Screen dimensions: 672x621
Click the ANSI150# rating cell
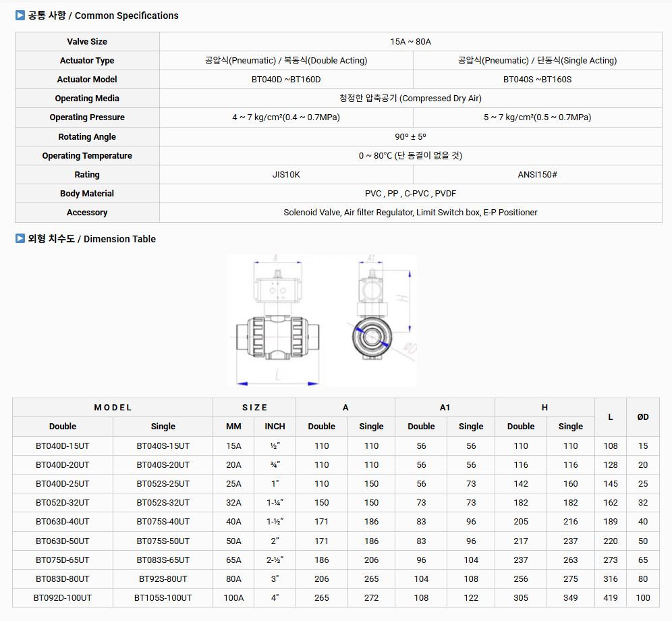[537, 175]
